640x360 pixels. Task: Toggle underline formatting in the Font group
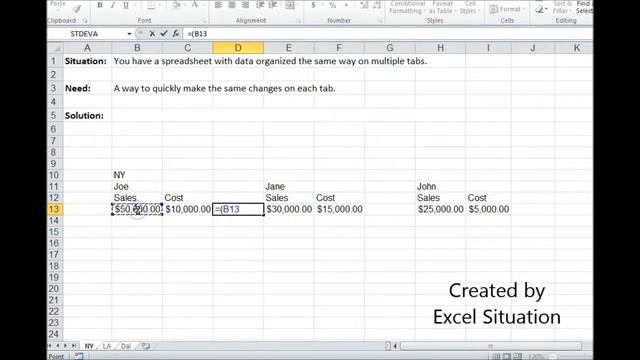(126, 5)
